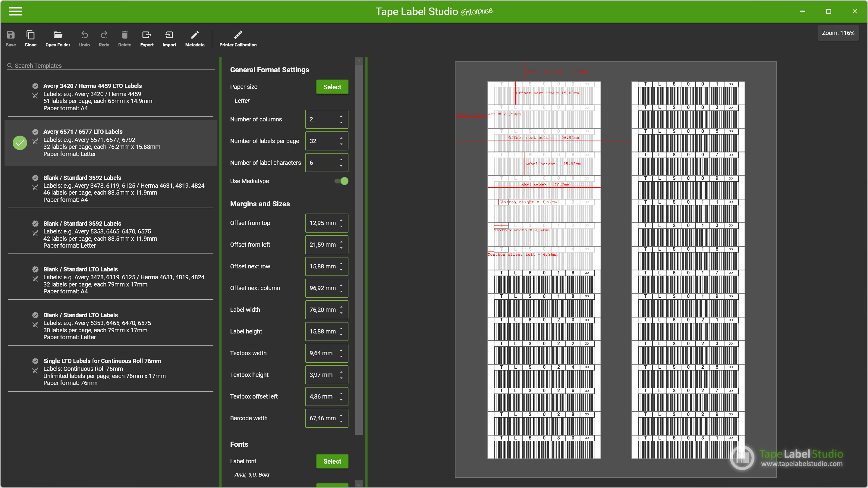Click verified badge on Avery 6571 template
Image resolution: width=868 pixels, height=488 pixels.
point(35,132)
